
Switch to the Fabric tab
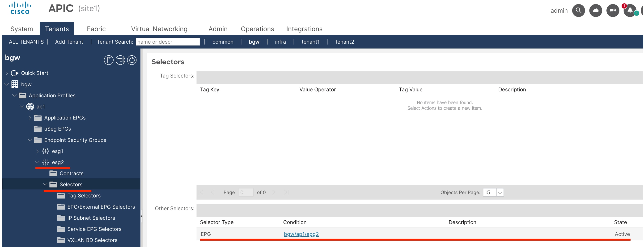[x=96, y=29]
